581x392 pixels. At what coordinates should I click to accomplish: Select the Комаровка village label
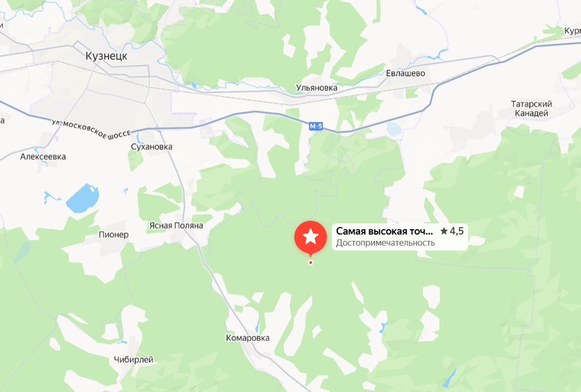pos(248,338)
